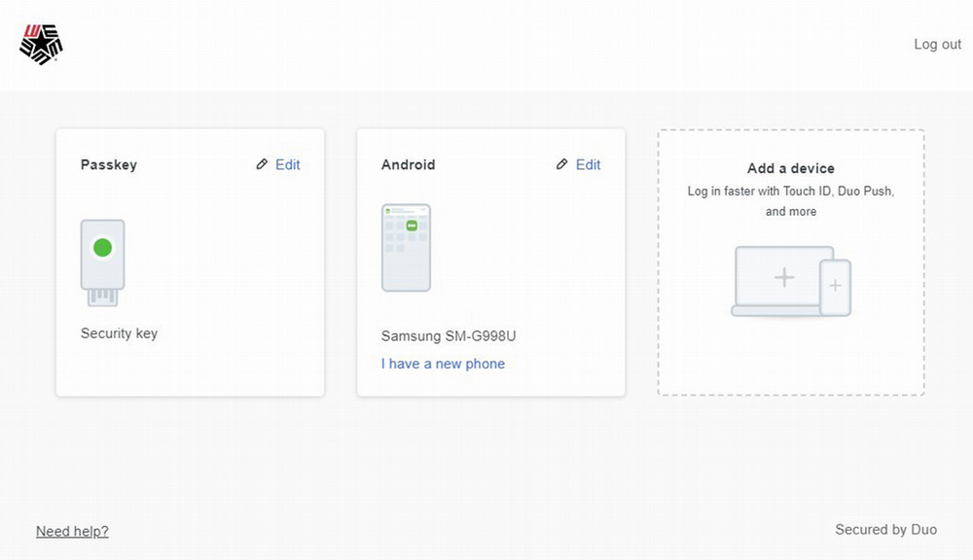Click the Touch ID, Duo Push description text
The image size is (973, 560).
[790, 201]
